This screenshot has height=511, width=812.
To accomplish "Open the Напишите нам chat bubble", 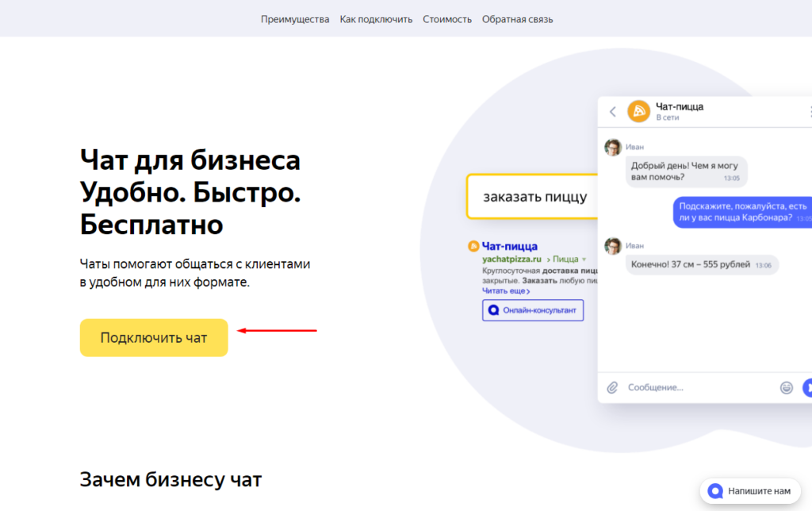I will [749, 490].
